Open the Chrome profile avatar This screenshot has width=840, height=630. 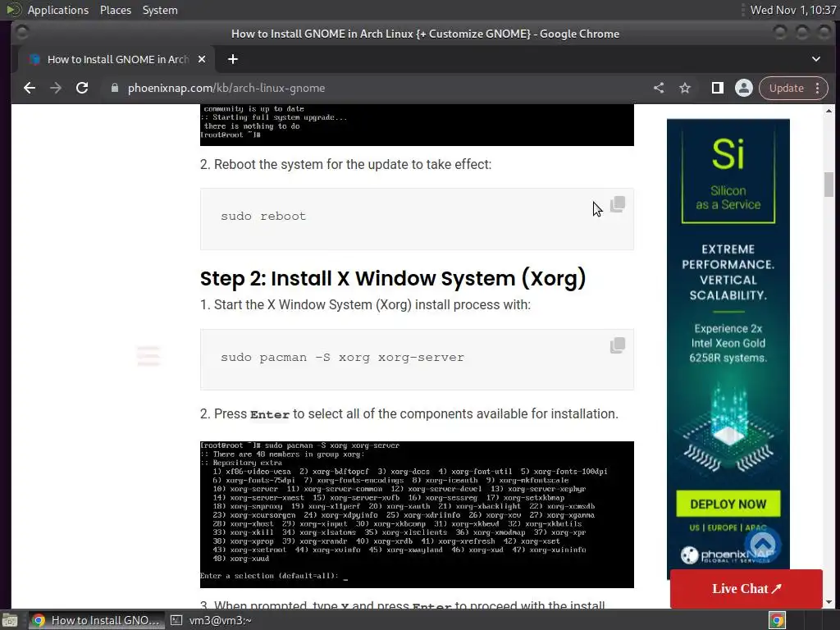point(743,88)
